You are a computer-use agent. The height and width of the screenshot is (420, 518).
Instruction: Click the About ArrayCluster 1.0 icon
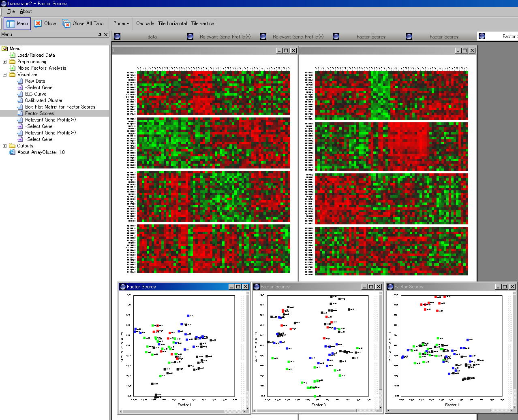pyautogui.click(x=13, y=152)
